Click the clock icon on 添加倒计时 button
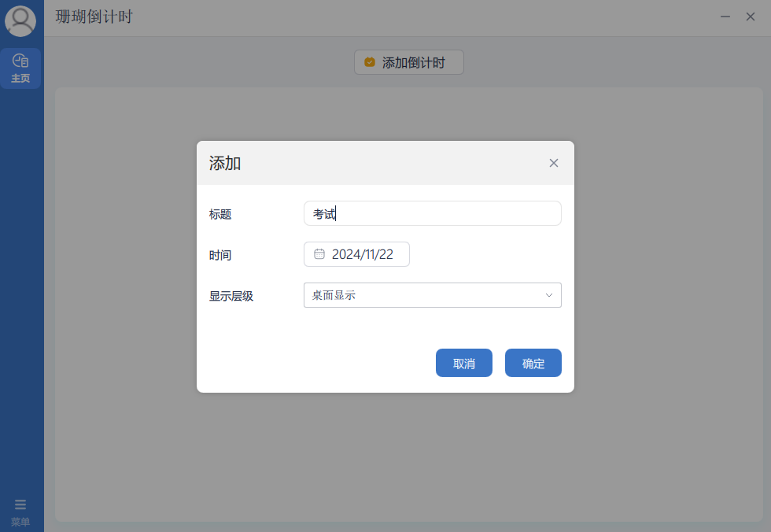This screenshot has height=532, width=771. coord(370,62)
